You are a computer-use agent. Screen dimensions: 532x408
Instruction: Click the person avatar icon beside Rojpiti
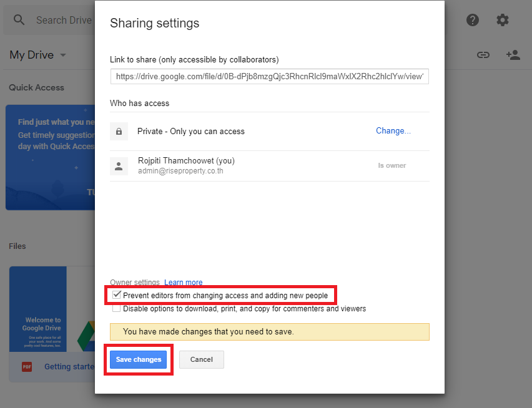click(119, 166)
